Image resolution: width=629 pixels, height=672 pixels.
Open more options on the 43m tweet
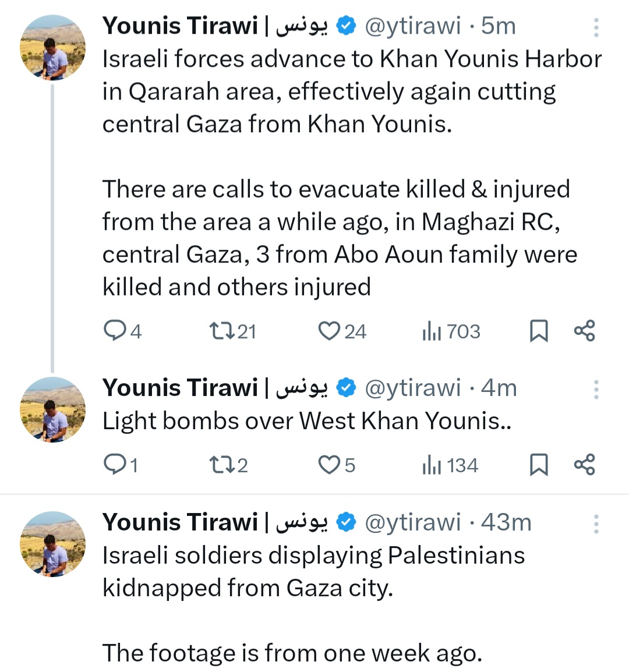tap(596, 524)
